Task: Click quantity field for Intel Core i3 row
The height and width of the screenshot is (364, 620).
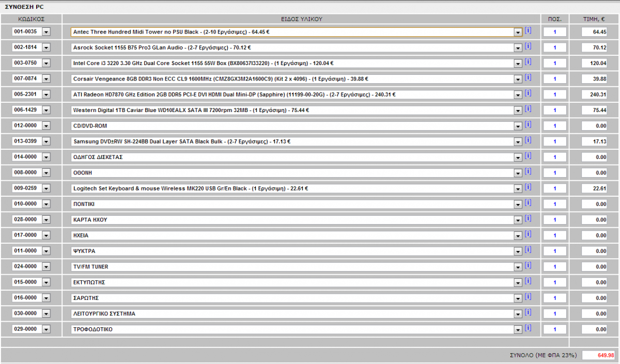Action: point(555,64)
